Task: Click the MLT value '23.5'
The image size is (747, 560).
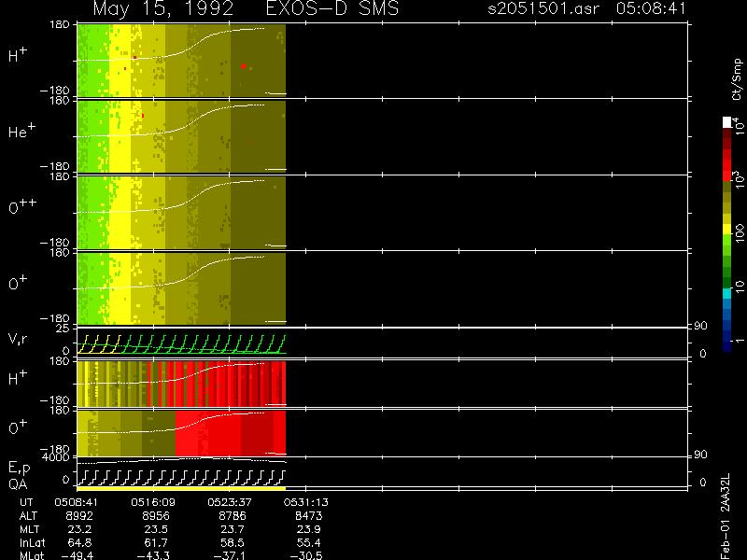Action: [156, 529]
